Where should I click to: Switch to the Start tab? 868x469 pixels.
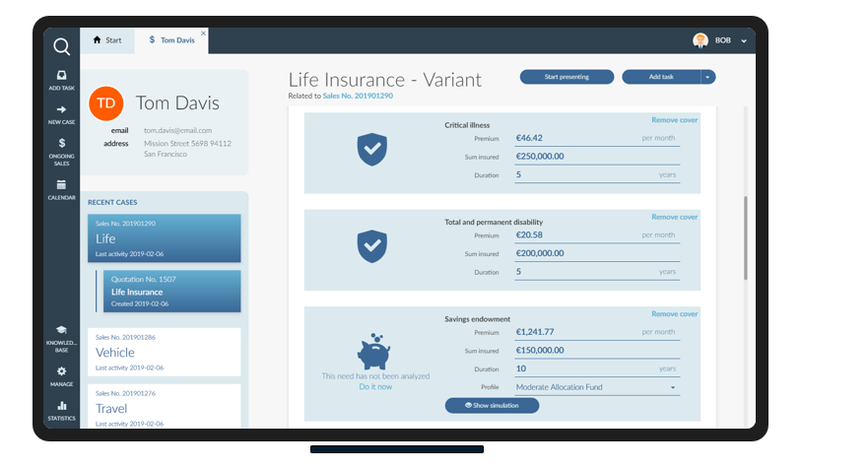click(x=107, y=40)
